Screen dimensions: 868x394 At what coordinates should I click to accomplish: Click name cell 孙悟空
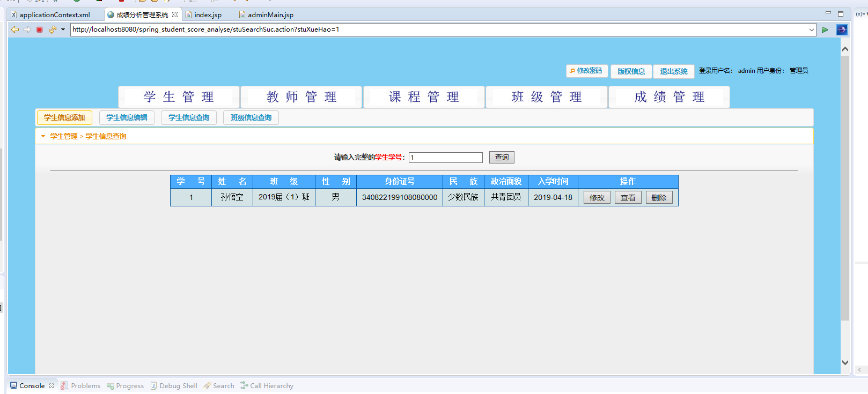coord(232,197)
